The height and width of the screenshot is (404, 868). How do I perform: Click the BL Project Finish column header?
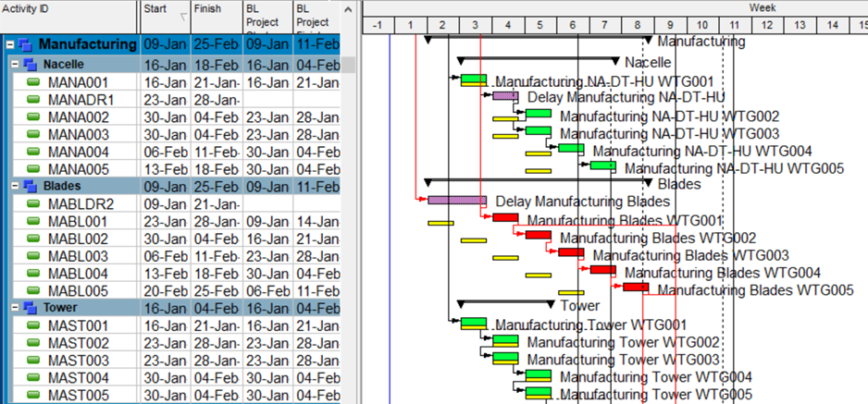(x=316, y=17)
